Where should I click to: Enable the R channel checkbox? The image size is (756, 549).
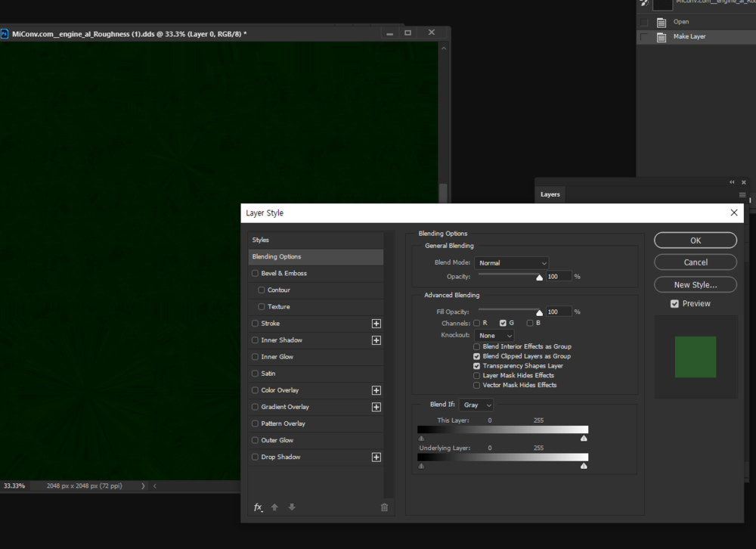click(477, 324)
